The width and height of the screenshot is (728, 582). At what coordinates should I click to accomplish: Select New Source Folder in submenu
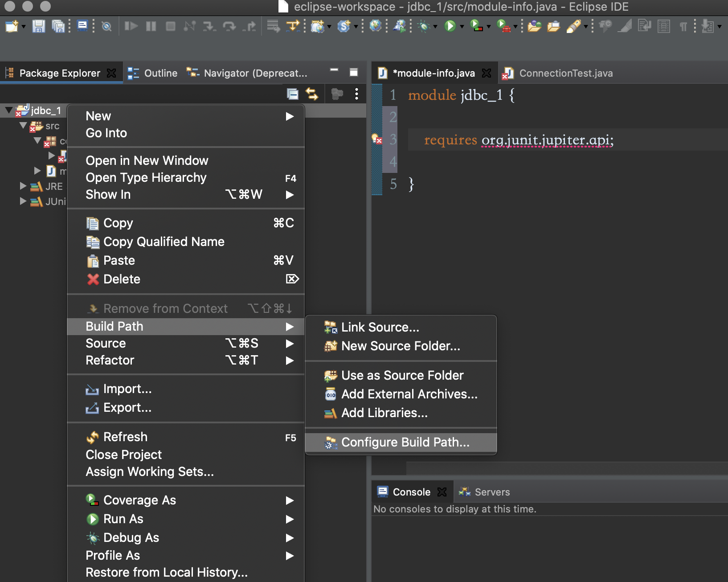(x=400, y=346)
